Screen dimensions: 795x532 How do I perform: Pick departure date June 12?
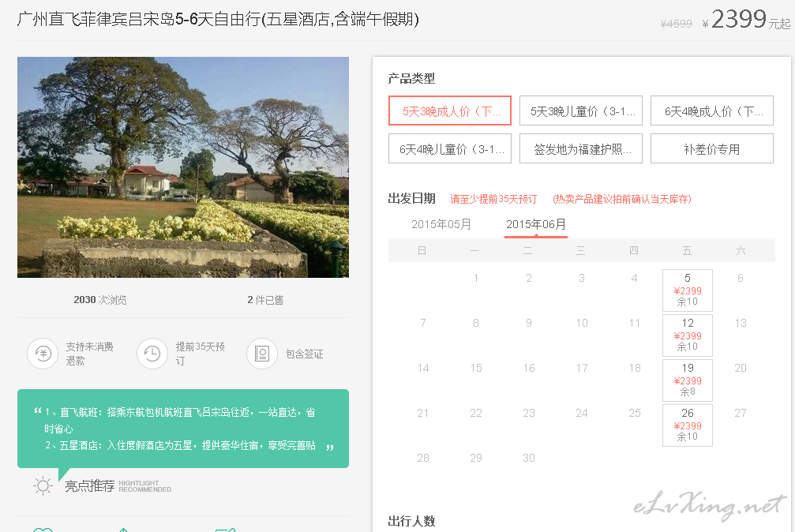(688, 335)
